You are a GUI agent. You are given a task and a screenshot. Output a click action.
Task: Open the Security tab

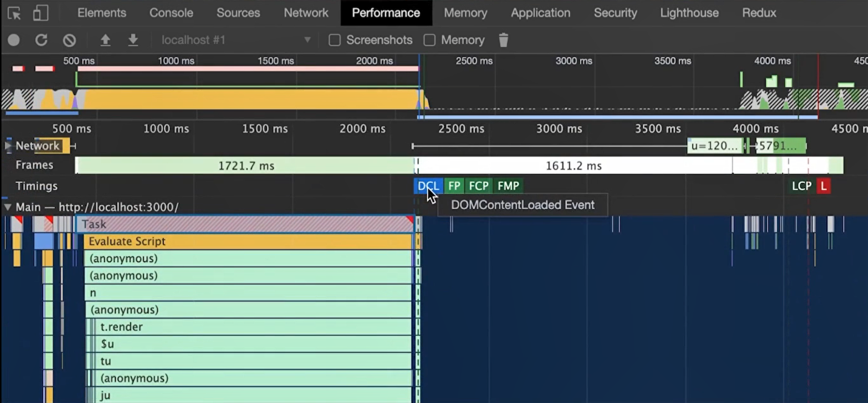pos(615,13)
